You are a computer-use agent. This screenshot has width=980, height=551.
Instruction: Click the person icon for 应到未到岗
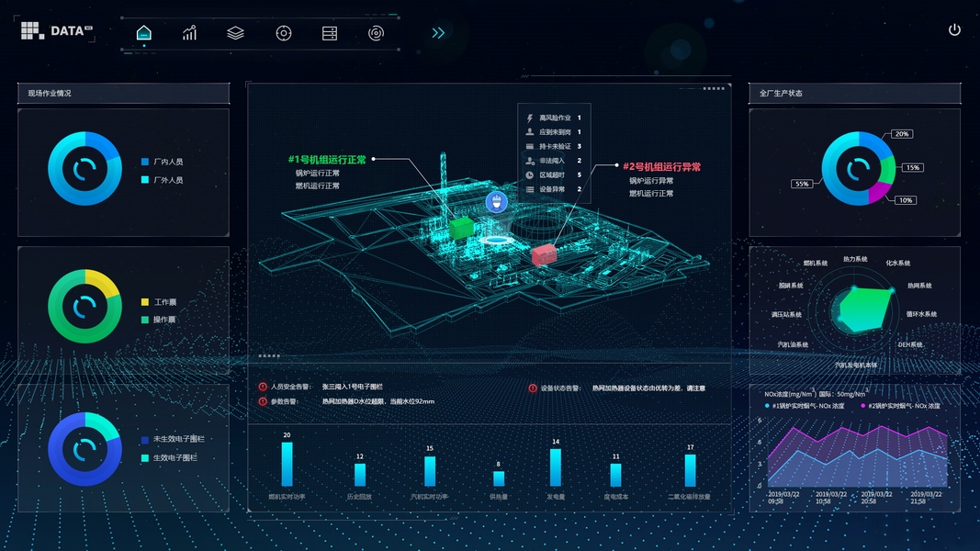tap(529, 132)
